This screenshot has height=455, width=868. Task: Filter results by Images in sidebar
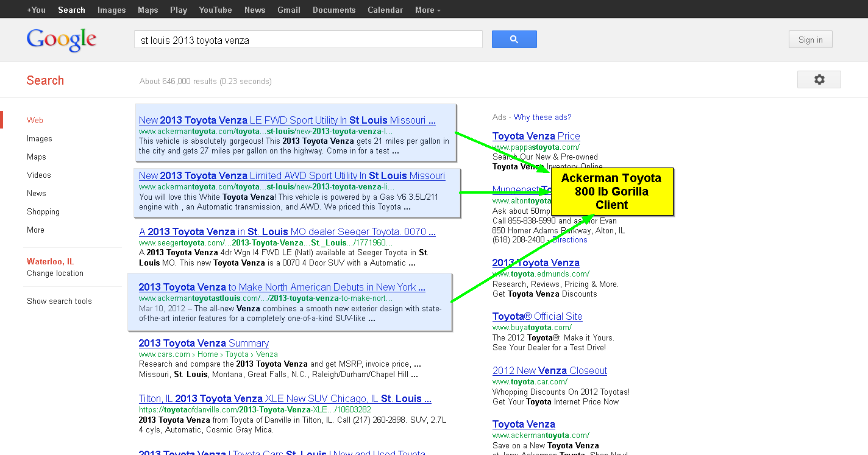tap(40, 138)
